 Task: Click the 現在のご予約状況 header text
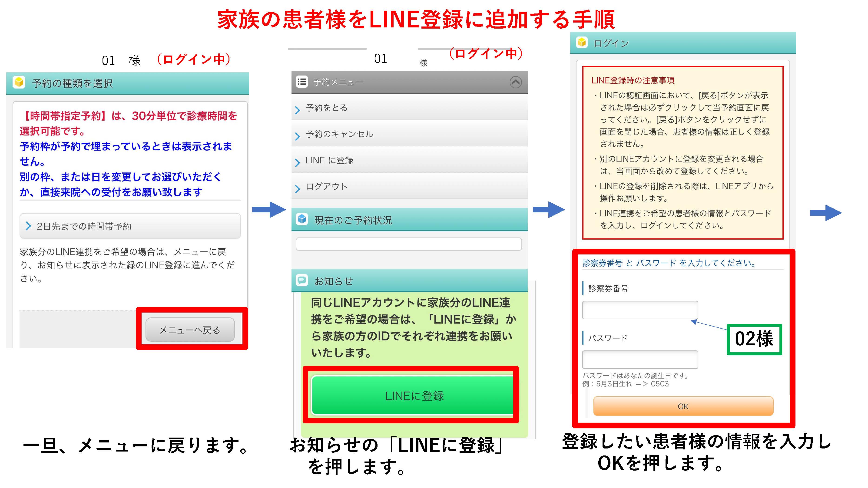pyautogui.click(x=353, y=220)
